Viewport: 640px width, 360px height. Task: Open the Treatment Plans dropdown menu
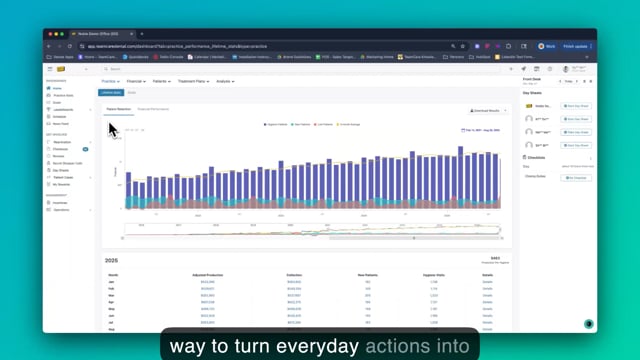(193, 81)
